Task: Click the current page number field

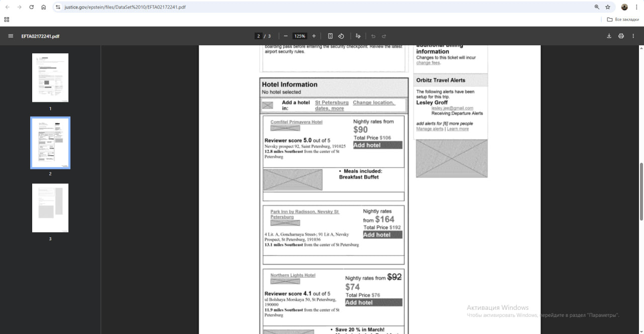Action: 259,36
